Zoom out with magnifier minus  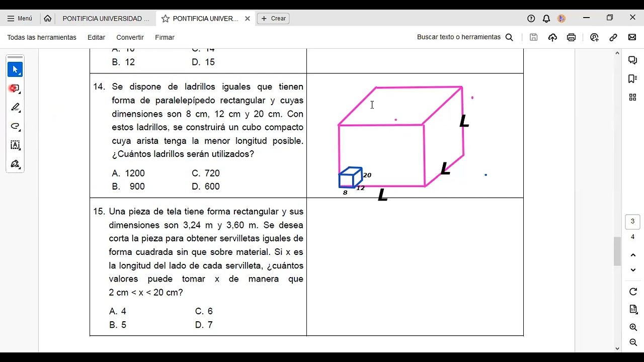click(x=633, y=342)
